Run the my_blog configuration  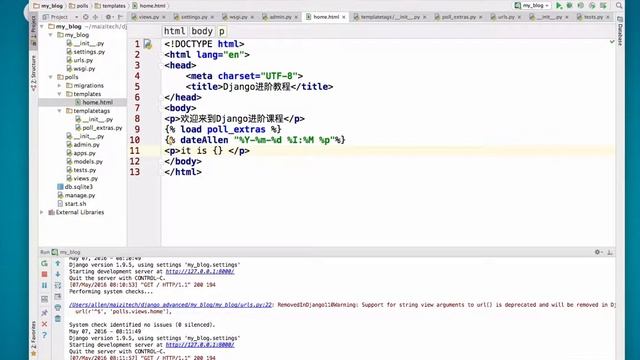pos(559,6)
